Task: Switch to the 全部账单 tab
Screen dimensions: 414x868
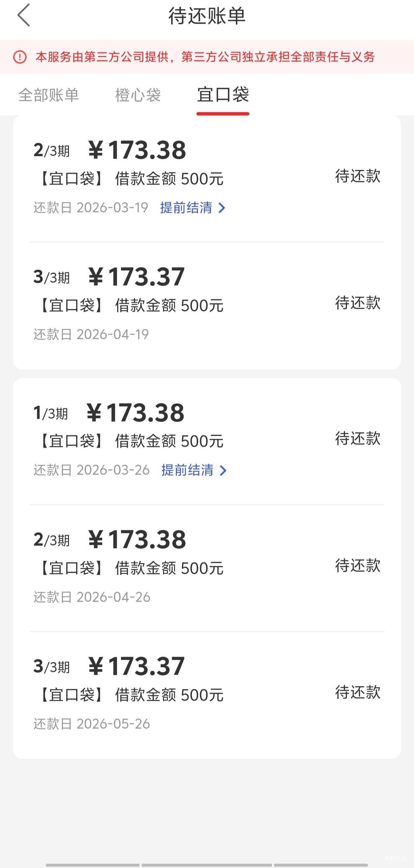Action: pyautogui.click(x=49, y=95)
